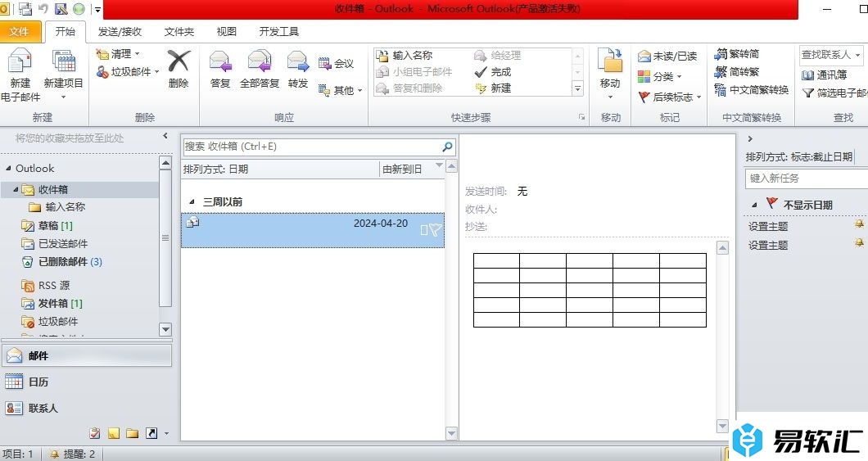Click 简转繁 conversion icon
This screenshot has width=868, height=461.
click(x=721, y=71)
